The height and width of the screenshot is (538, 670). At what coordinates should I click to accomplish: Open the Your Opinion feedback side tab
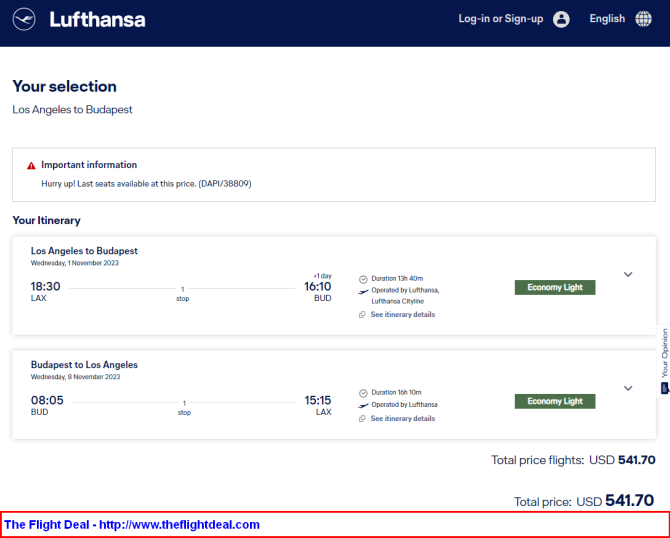point(664,361)
